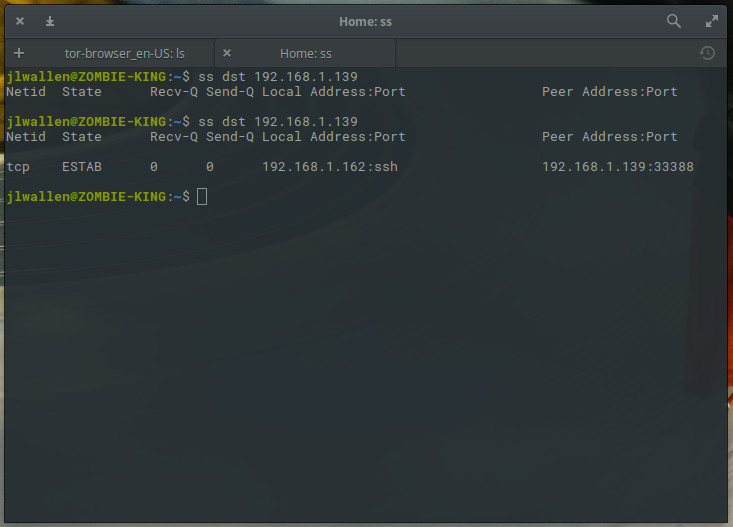This screenshot has height=527, width=733.
Task: Click Peer Address:Port header in second output
Action: point(609,137)
